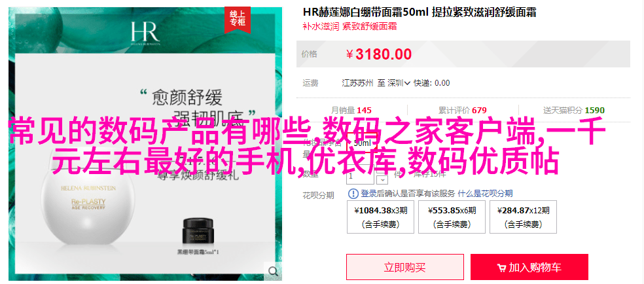This screenshot has height=284, width=644.
Task: Click the blue info icon beside 登录后确认
Action: coord(353,193)
